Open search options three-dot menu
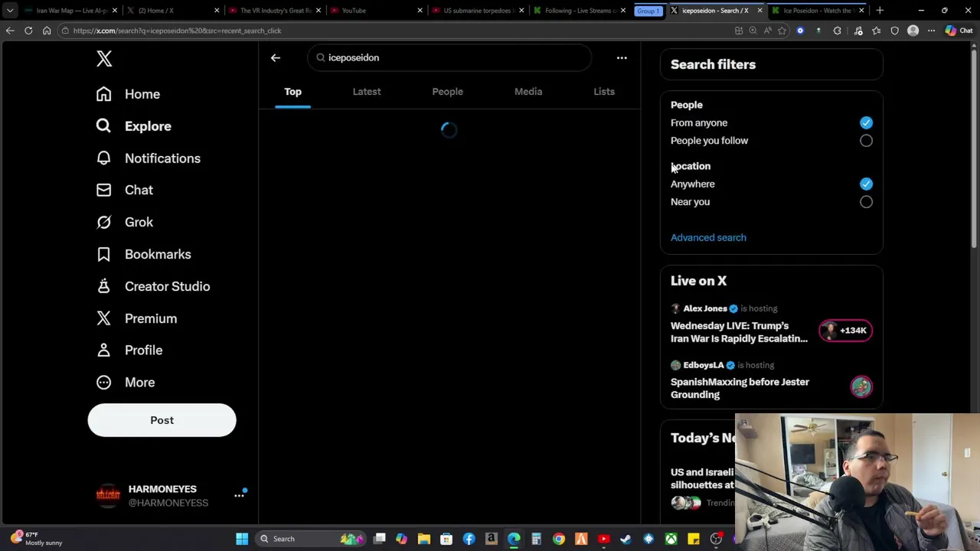 [x=622, y=57]
